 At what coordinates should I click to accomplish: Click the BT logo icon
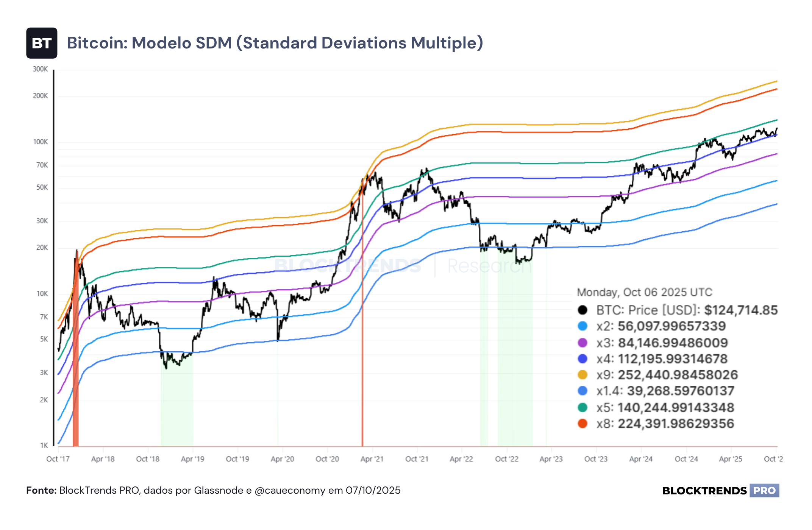pos(42,43)
